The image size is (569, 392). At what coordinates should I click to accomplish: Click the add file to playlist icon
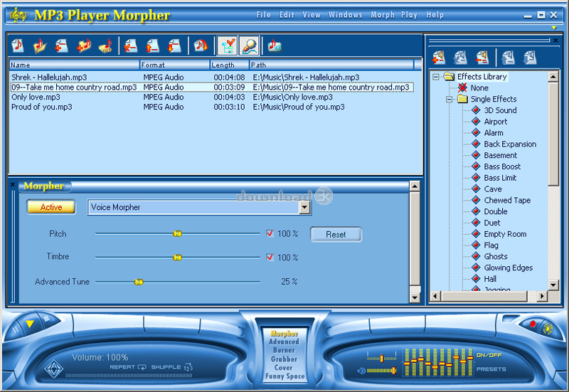click(62, 46)
